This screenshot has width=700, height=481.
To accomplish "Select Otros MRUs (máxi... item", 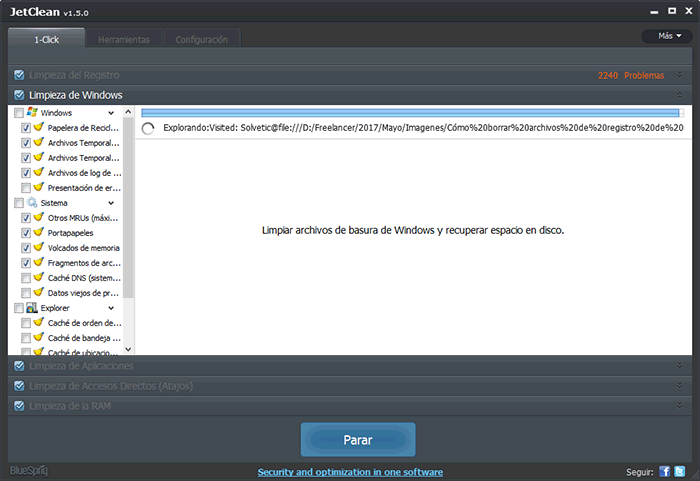I will pos(83,218).
